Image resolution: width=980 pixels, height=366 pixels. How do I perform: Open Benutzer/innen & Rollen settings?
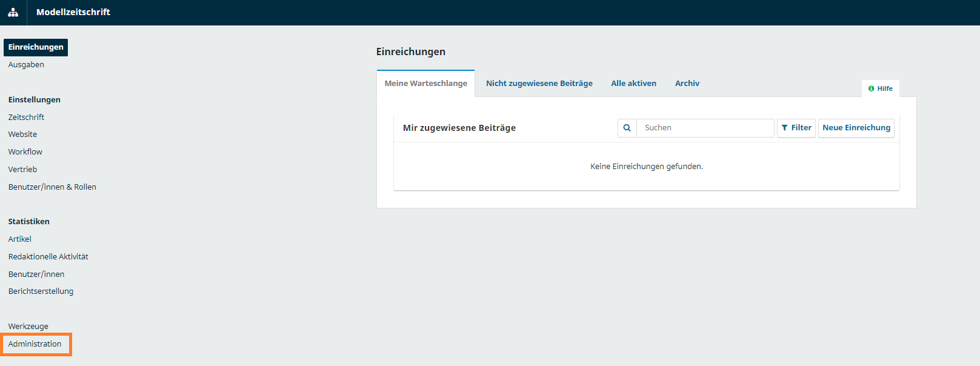click(x=52, y=187)
